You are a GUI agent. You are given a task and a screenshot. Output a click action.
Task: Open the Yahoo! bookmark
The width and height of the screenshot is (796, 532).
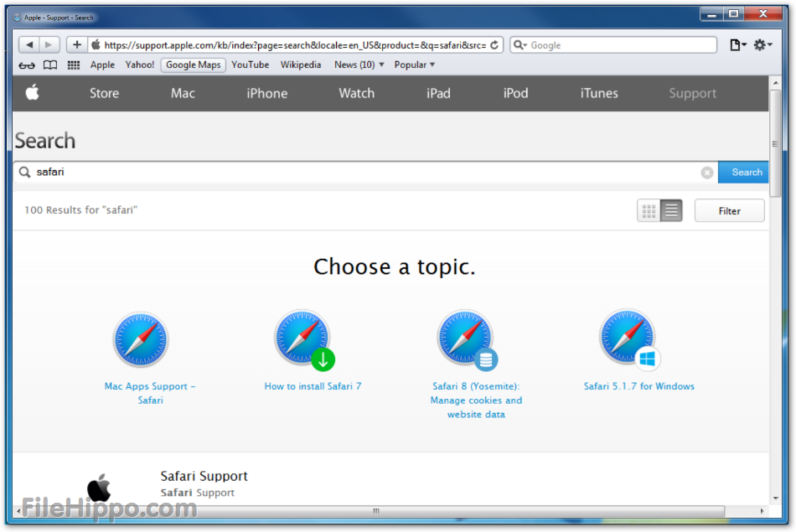coord(140,65)
